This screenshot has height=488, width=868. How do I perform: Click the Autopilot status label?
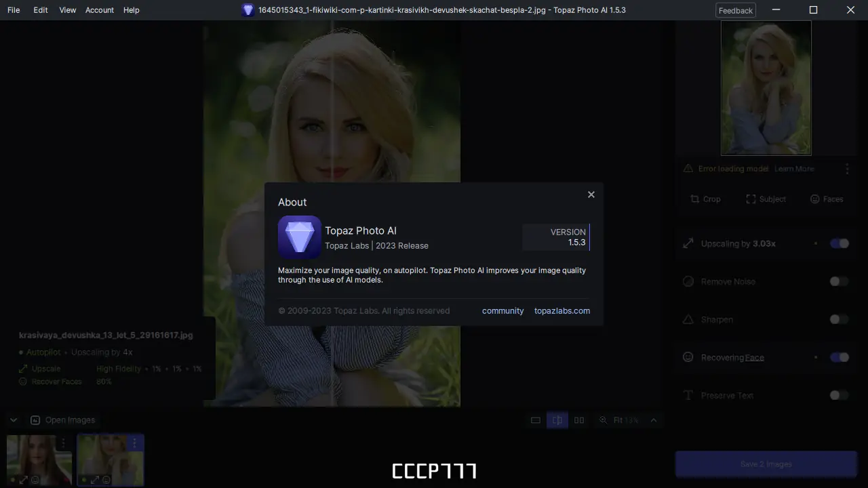pyautogui.click(x=43, y=352)
